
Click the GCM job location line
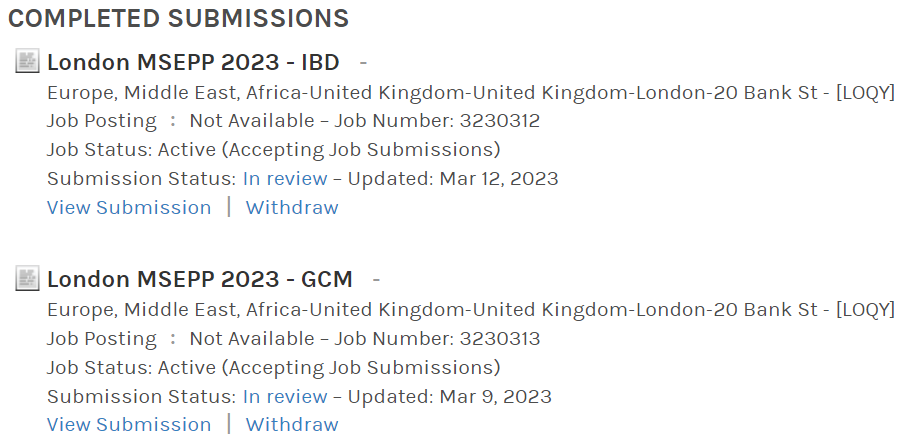click(470, 310)
